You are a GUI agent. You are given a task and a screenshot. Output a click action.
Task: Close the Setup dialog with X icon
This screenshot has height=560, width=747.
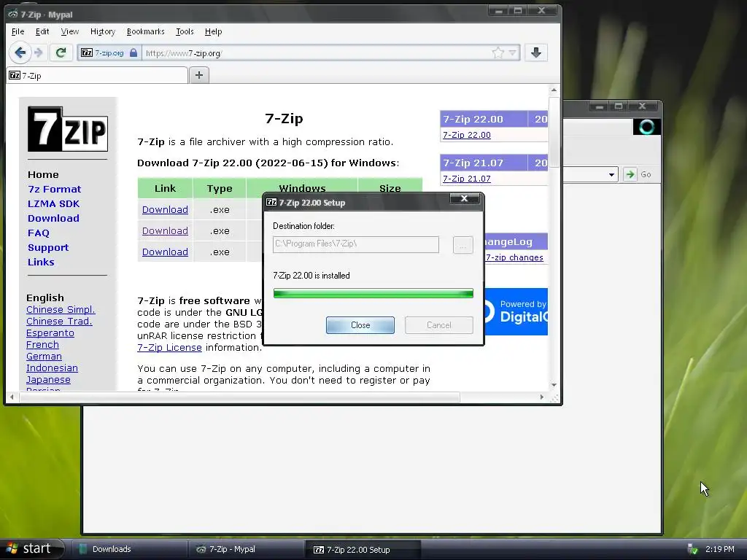pos(465,198)
